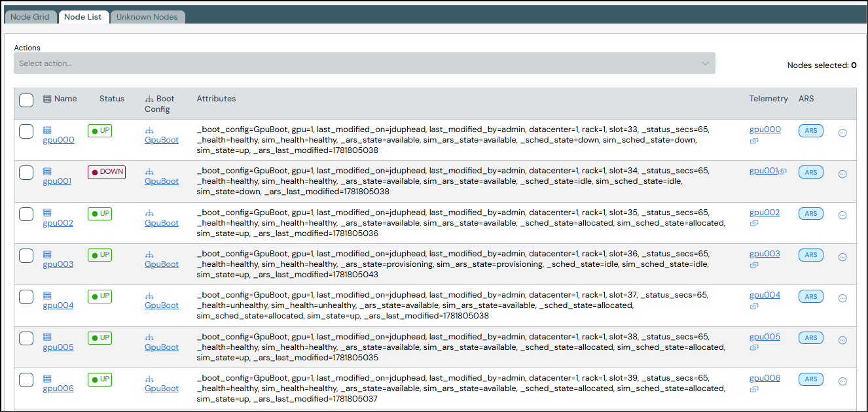Open the Select action dropdown

pos(365,63)
